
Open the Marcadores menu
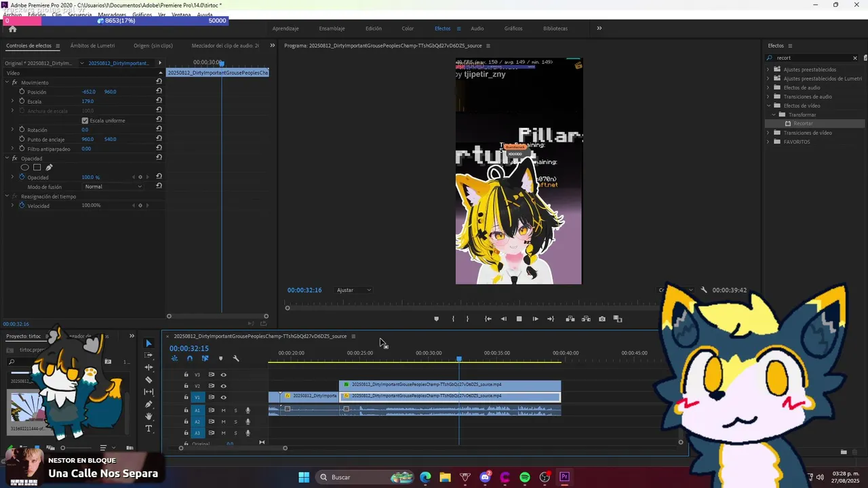click(111, 14)
